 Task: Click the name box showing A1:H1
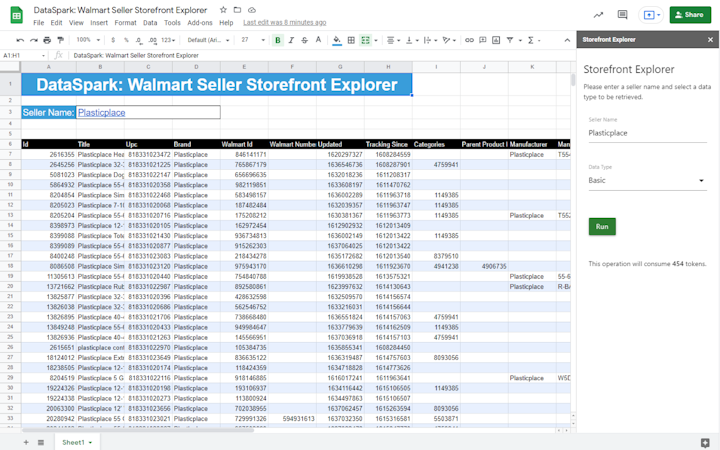point(24,55)
